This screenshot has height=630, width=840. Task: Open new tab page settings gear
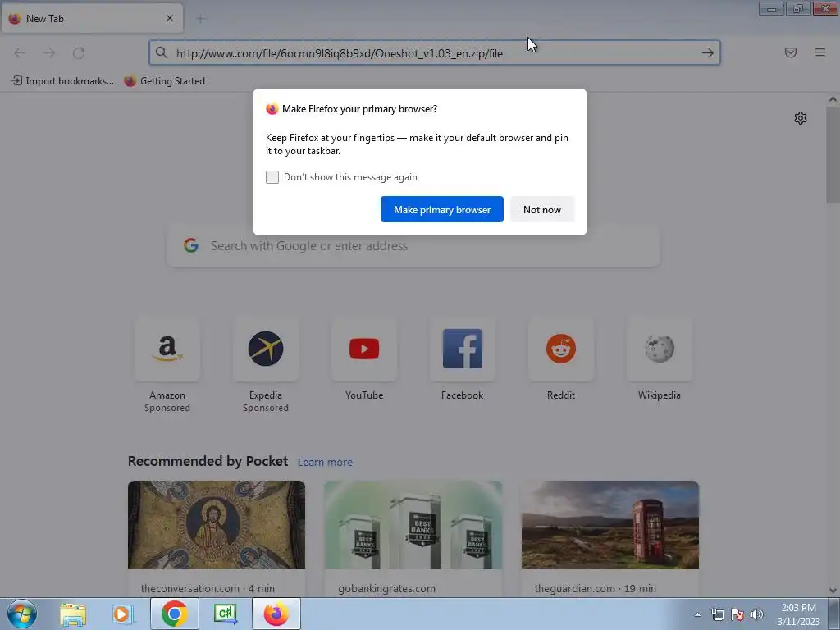coord(801,118)
